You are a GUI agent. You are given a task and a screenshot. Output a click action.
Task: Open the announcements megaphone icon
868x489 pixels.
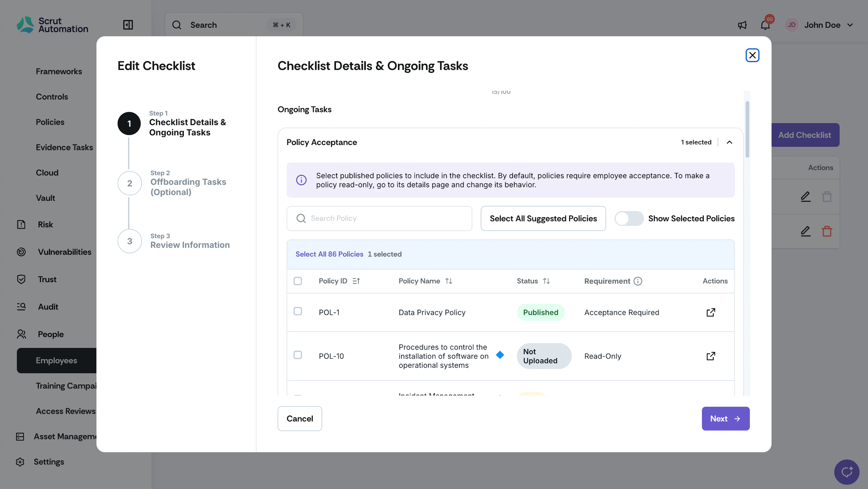point(742,25)
